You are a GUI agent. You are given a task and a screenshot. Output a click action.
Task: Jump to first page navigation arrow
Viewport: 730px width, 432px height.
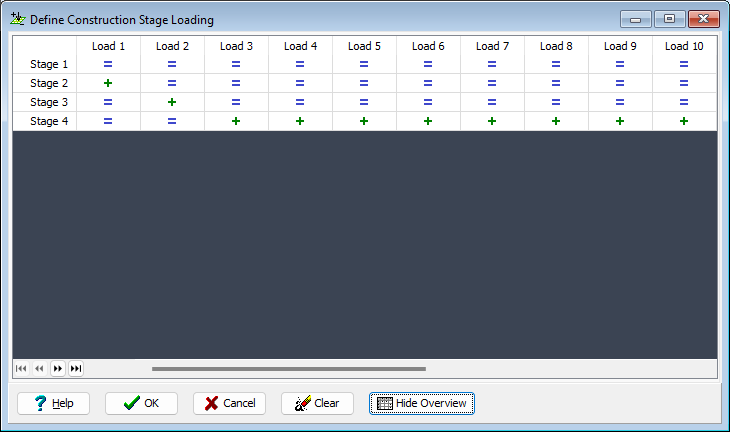point(21,369)
